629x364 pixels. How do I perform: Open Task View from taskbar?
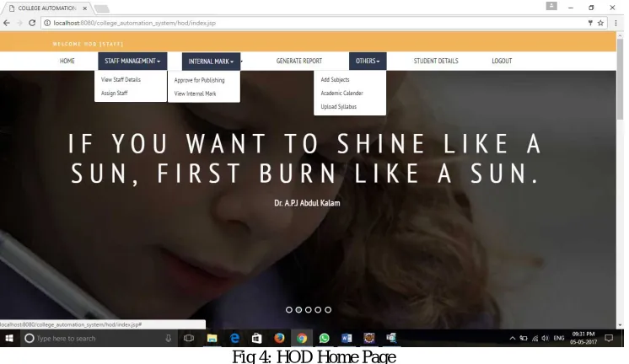189,339
